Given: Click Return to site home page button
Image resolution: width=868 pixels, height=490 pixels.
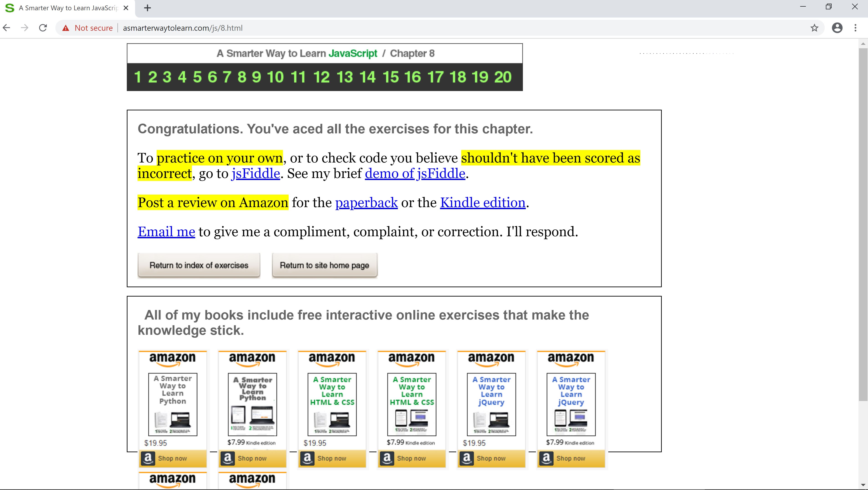Looking at the screenshot, I should (x=324, y=265).
